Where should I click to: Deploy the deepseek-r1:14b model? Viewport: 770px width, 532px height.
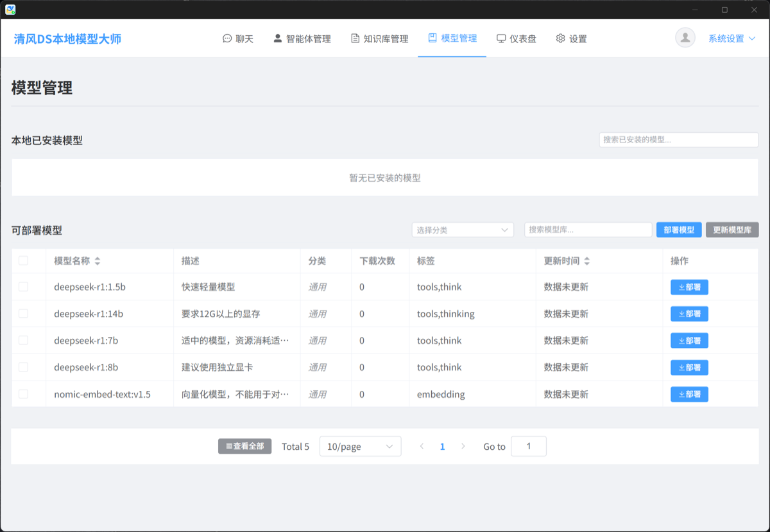point(689,314)
